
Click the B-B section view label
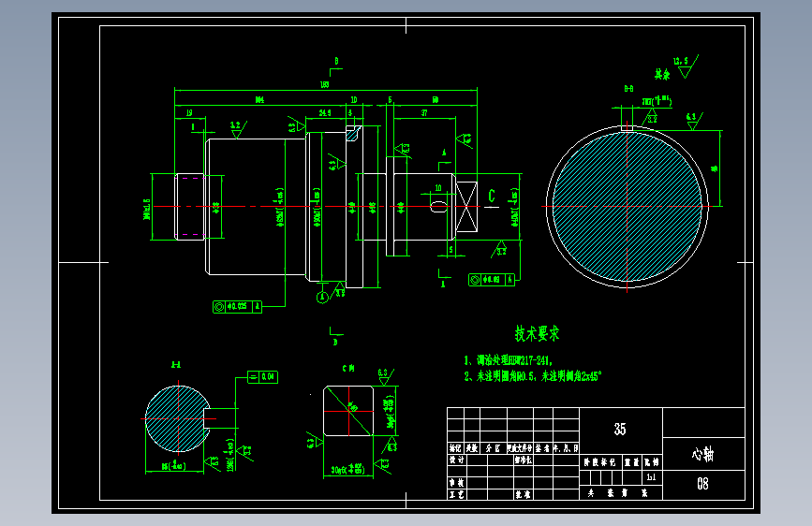pos(628,89)
